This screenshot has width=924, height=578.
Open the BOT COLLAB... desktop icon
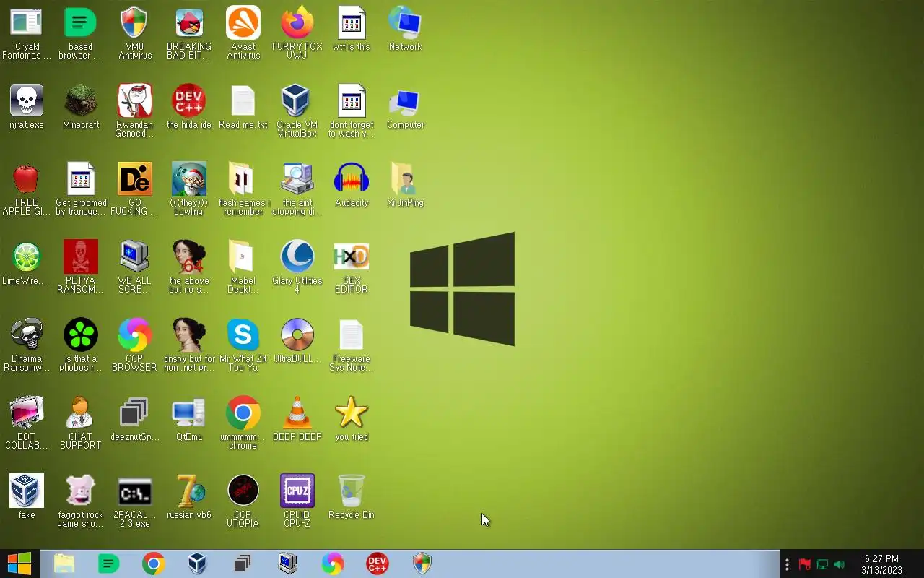(26, 413)
